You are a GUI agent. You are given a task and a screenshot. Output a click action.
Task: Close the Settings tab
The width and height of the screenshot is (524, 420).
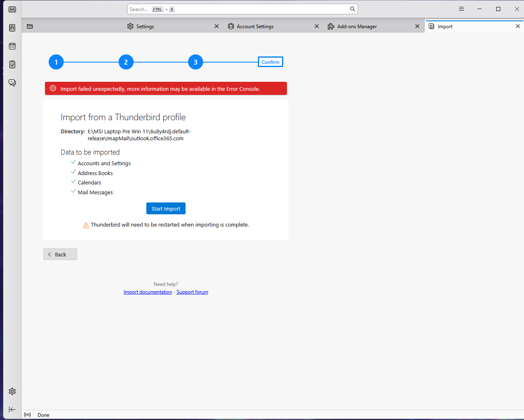217,26
